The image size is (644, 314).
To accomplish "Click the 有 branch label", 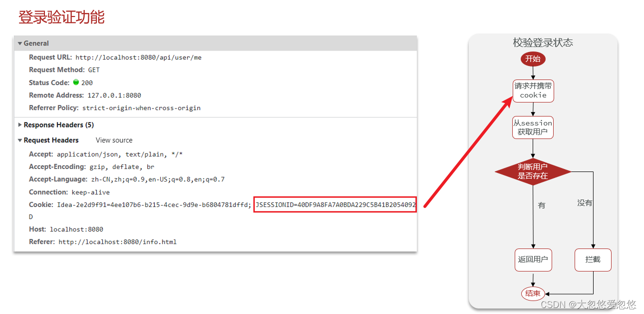I will [x=542, y=205].
